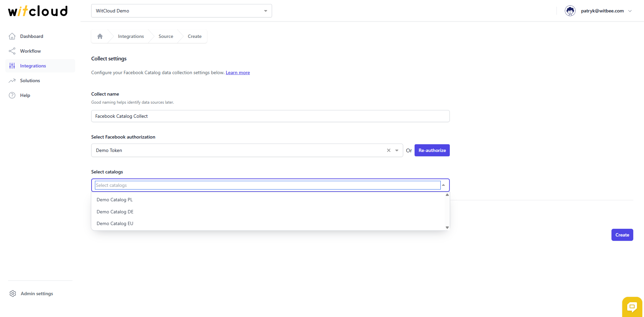
Task: Click the catalog list scroll-up arrow
Action: pos(447,195)
